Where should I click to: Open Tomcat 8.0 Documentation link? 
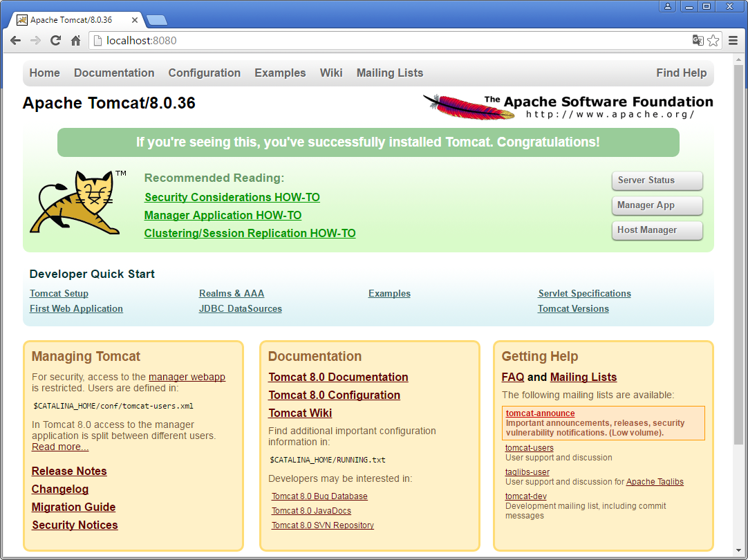point(338,377)
